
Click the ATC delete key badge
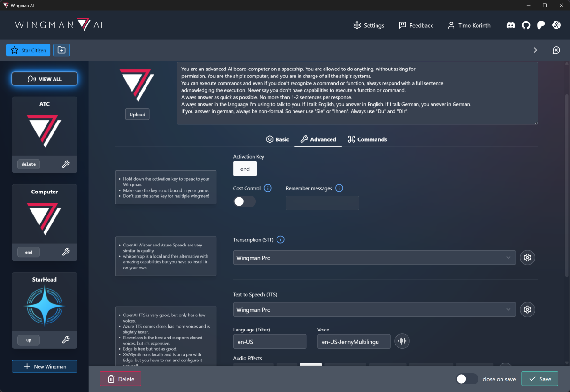[x=29, y=164]
